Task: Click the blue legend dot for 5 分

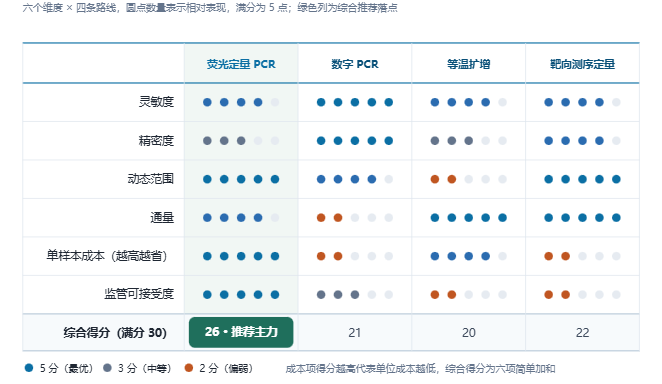Action: click(x=29, y=368)
